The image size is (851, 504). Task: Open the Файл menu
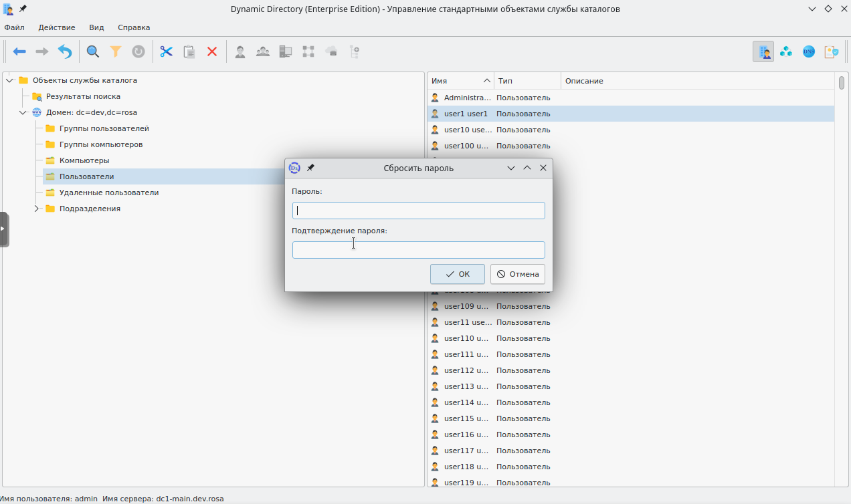(14, 27)
